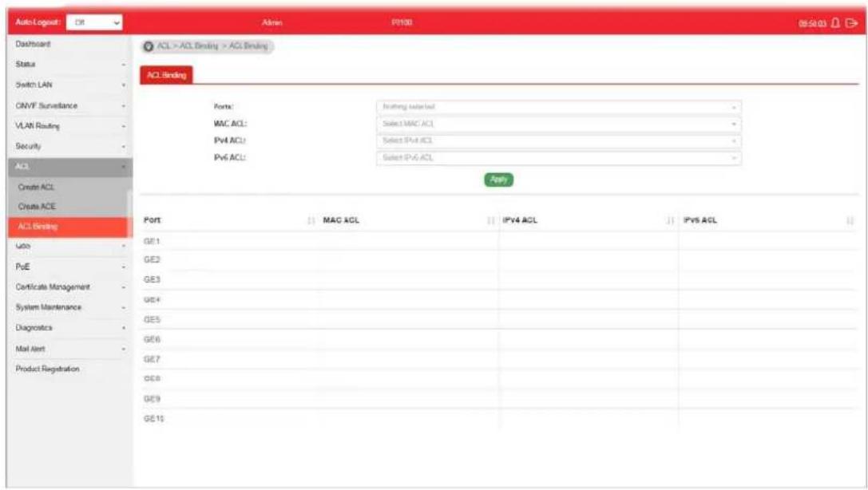Click the logout icon in header
868x490 pixels.
pyautogui.click(x=851, y=22)
